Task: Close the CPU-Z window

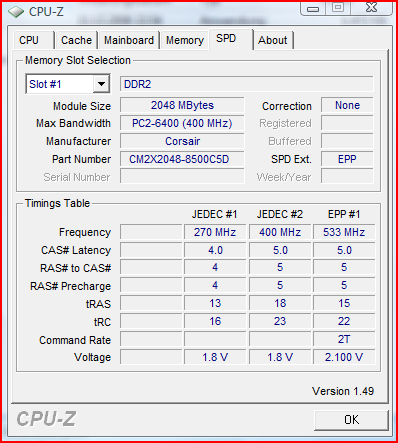Action: (x=371, y=7)
